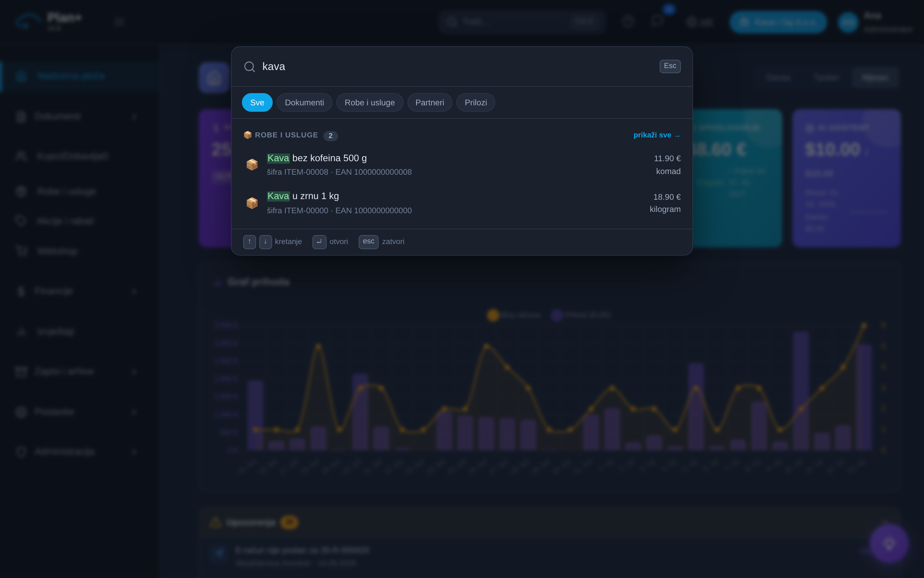
Task: Open the Partneri filter tab
Action: (430, 102)
